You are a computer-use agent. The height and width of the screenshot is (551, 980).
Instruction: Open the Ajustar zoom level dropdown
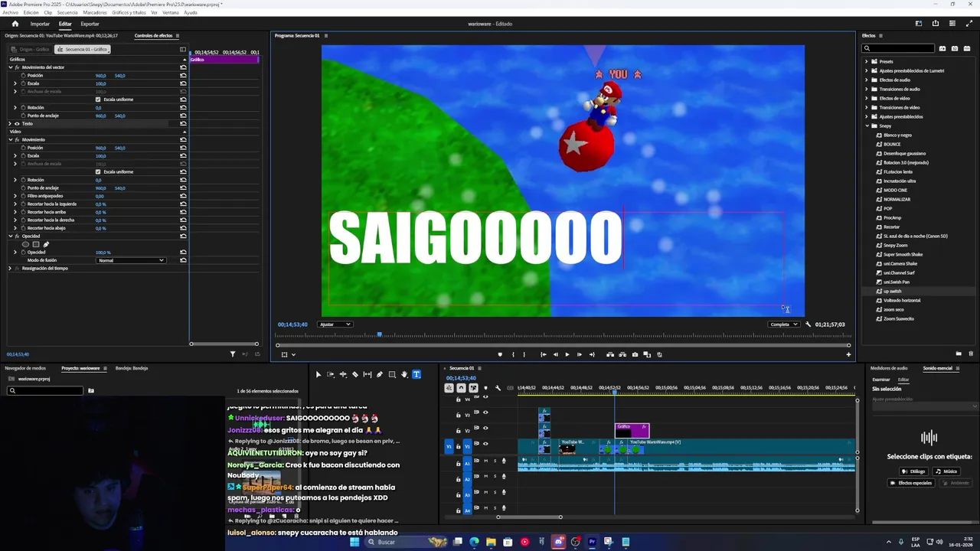[x=335, y=324]
